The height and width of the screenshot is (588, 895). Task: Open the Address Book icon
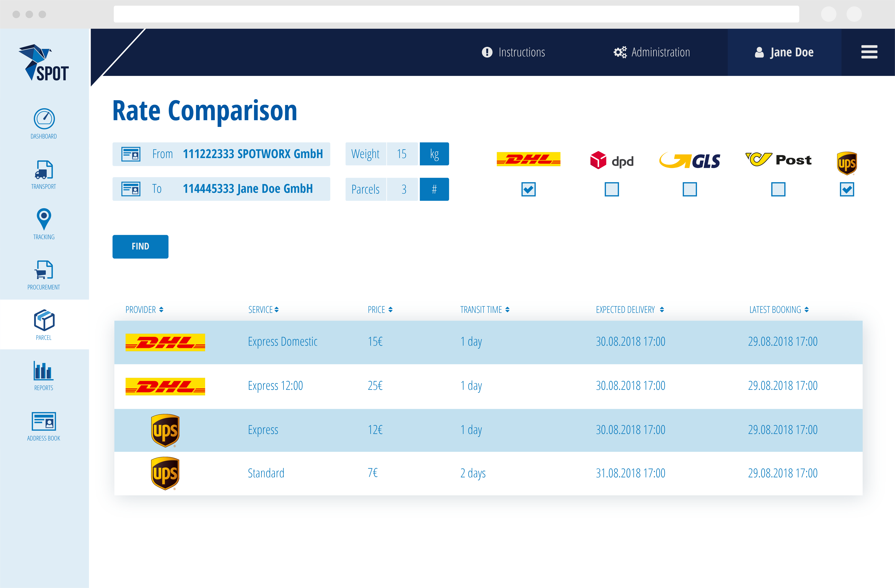[44, 421]
